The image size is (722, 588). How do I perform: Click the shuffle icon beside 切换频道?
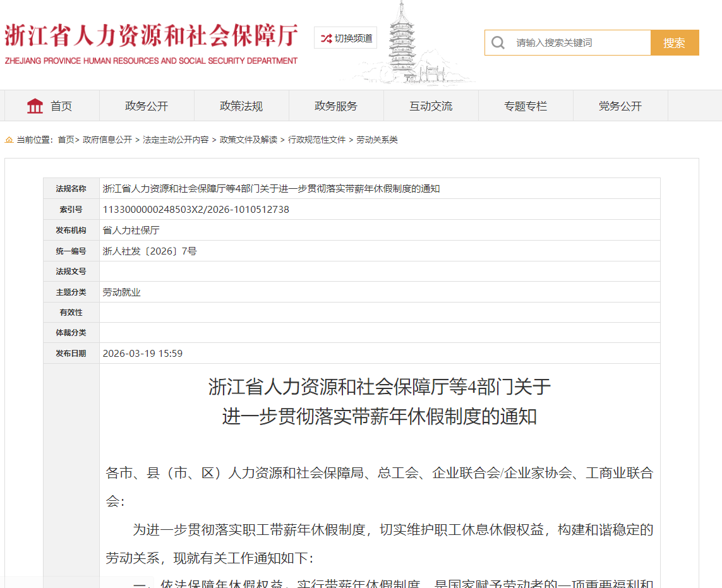pyautogui.click(x=326, y=39)
